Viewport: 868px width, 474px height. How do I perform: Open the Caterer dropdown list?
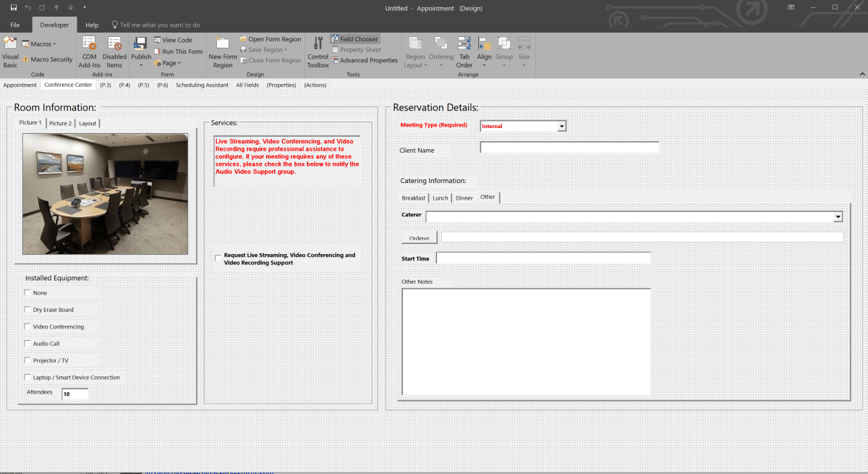838,216
